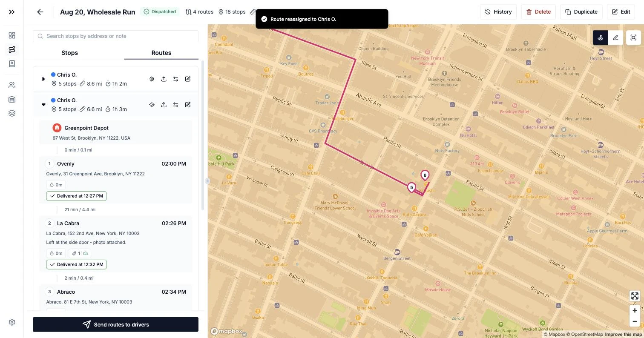Click the dark map mode icon button
Screen dimensions: 644x338
[601, 37]
